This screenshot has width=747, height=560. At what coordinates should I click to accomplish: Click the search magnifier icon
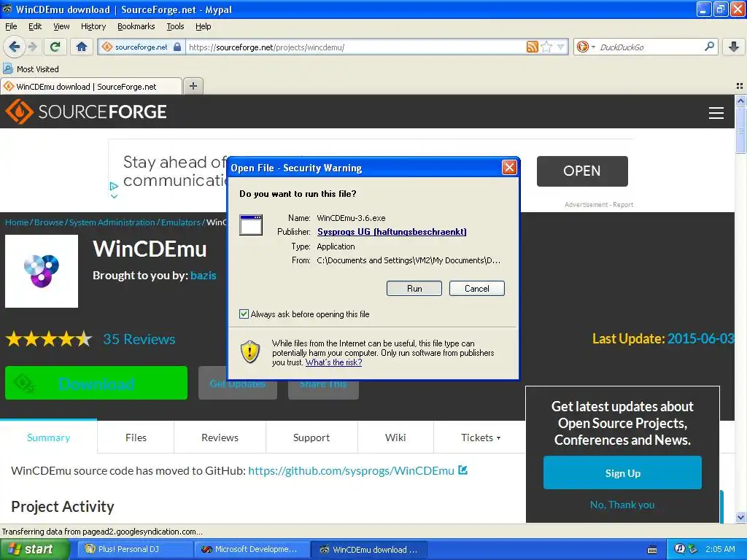click(x=709, y=47)
